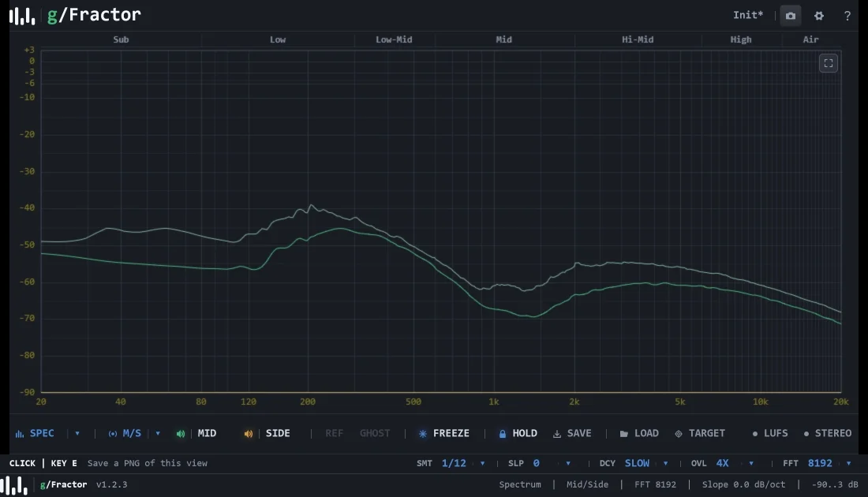This screenshot has width=868, height=497.
Task: Click the orange SIDE speaker icon
Action: tap(249, 434)
